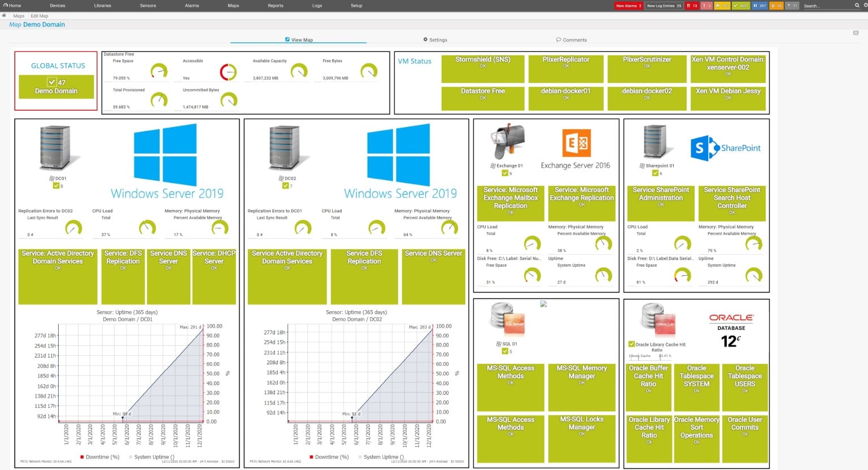Open the Oracle Tablespace SYSTEM tile
Screen dimensions: 868x470
point(697,387)
